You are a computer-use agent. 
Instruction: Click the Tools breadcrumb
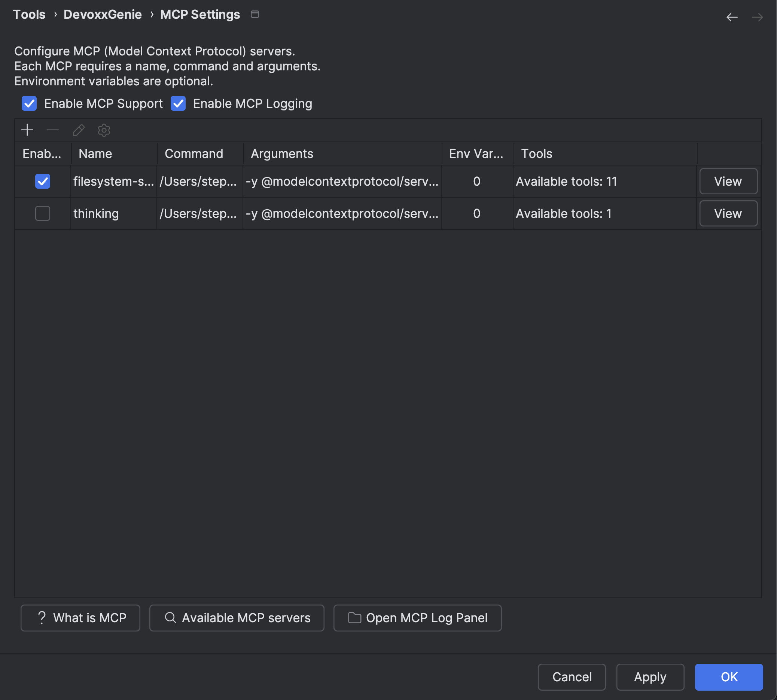coord(29,15)
